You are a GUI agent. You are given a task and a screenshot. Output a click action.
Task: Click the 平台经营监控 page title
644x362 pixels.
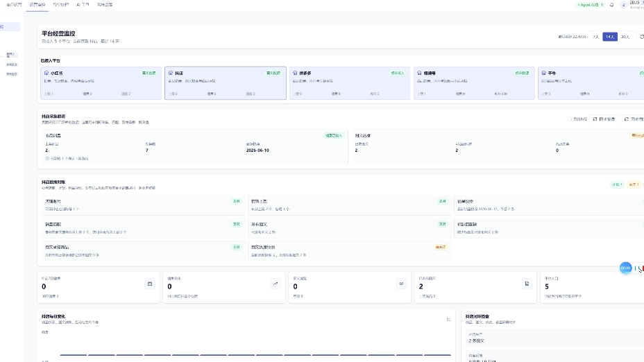pyautogui.click(x=58, y=34)
